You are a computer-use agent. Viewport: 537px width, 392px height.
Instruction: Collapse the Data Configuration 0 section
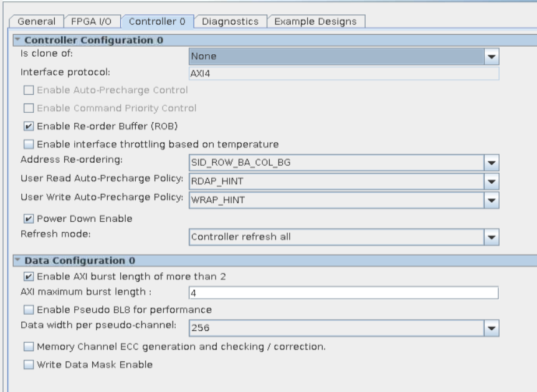pyautogui.click(x=17, y=260)
